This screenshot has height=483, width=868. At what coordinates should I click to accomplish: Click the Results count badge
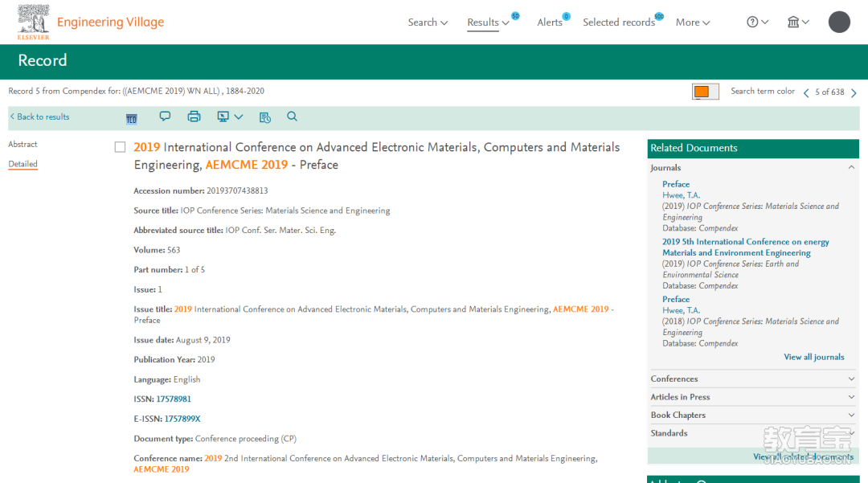pos(515,16)
